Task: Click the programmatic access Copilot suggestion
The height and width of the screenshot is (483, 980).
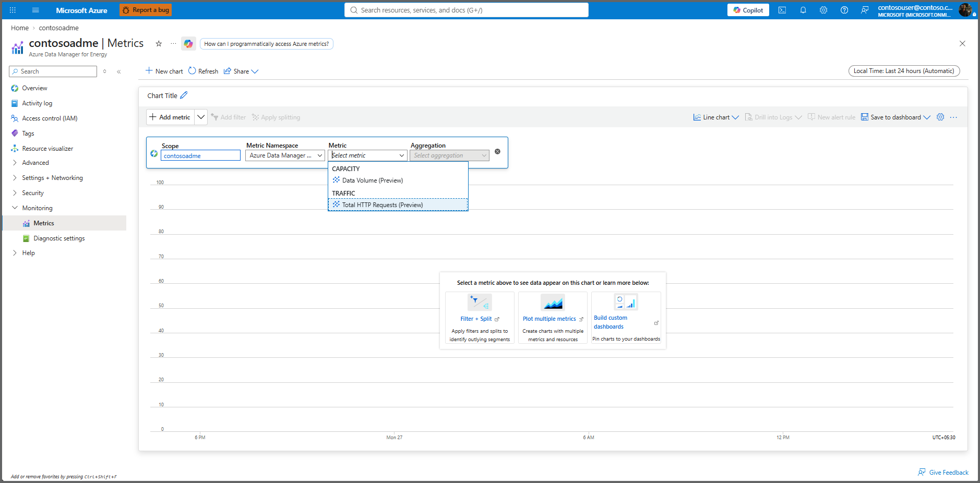Action: pos(267,44)
